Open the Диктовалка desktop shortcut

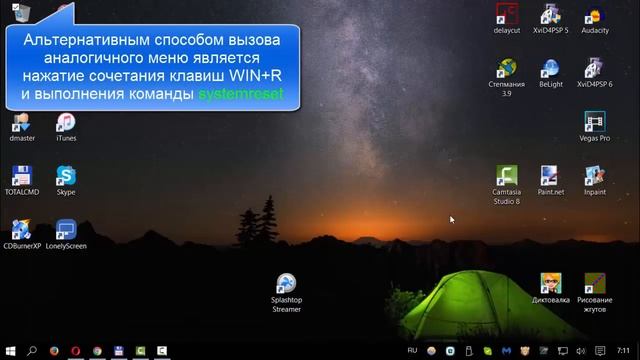click(551, 288)
